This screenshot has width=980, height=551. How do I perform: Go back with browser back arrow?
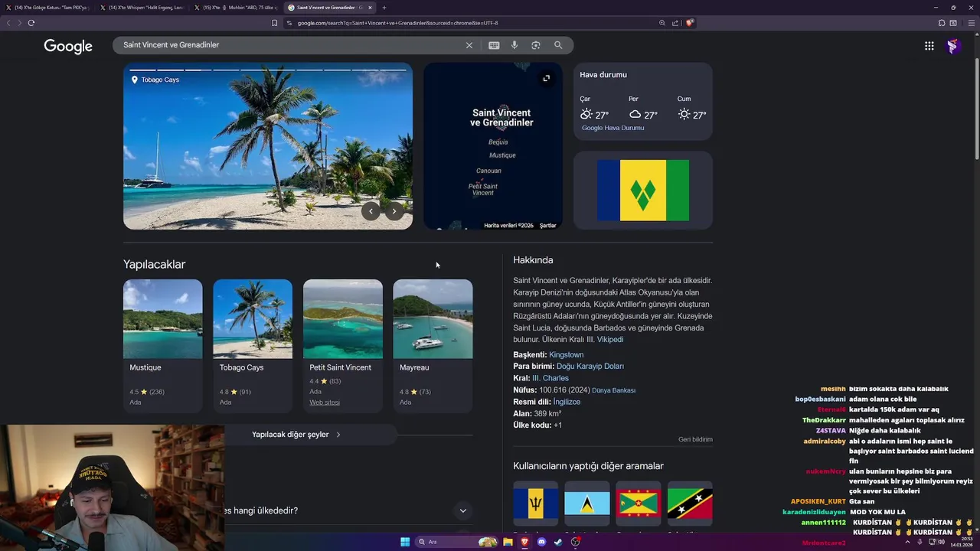click(x=8, y=23)
